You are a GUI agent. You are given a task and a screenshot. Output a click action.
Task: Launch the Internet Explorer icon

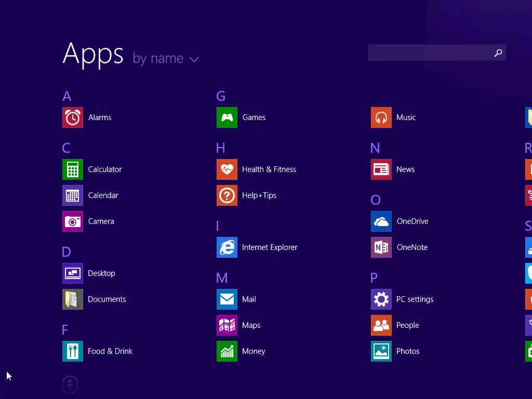(227, 247)
